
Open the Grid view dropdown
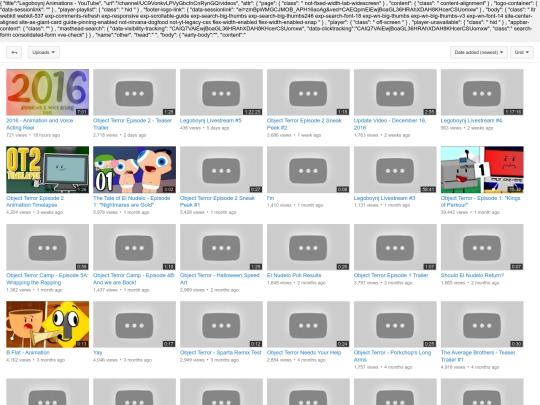tap(522, 52)
